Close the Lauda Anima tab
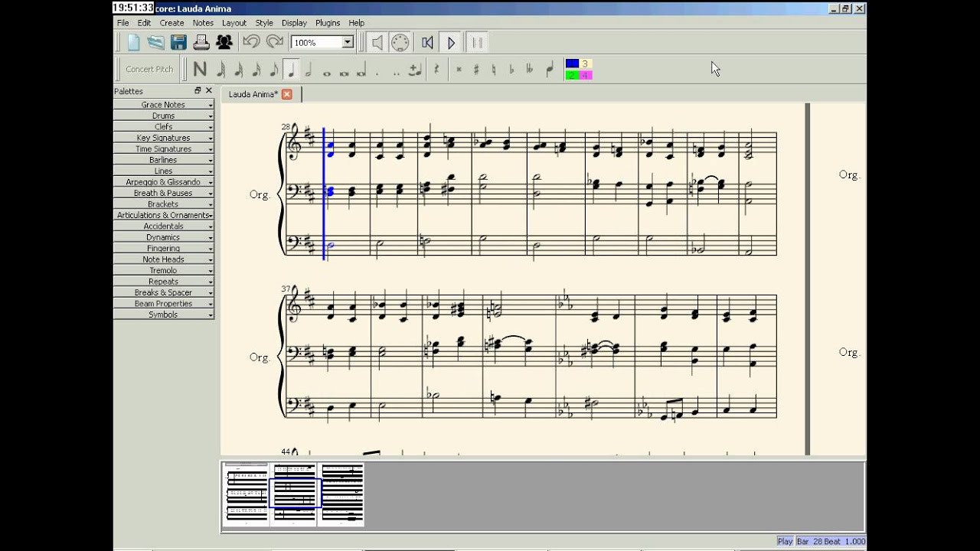Image resolution: width=980 pixels, height=551 pixels. click(287, 94)
